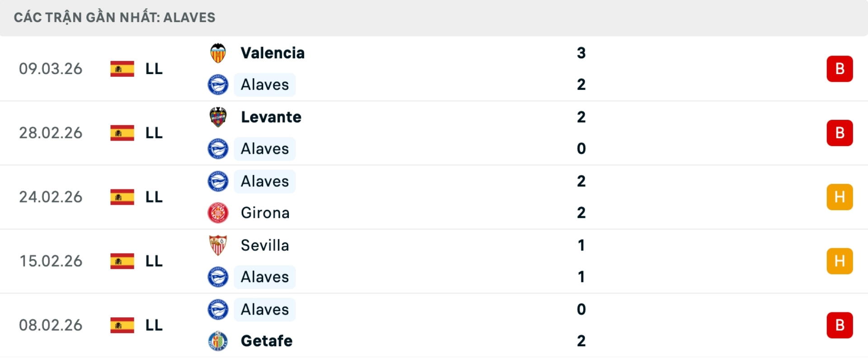Click the H badge on the Girona match
The image size is (868, 358).
[x=840, y=197]
